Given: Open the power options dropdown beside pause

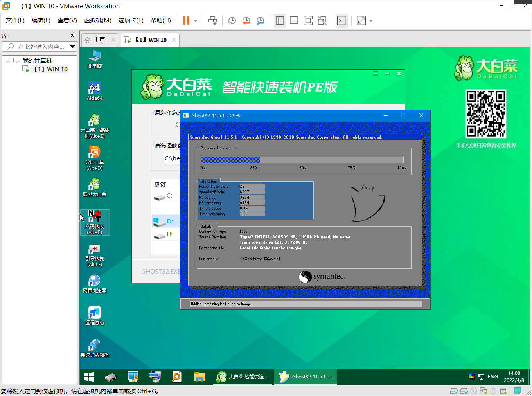Looking at the screenshot, I should (x=196, y=20).
